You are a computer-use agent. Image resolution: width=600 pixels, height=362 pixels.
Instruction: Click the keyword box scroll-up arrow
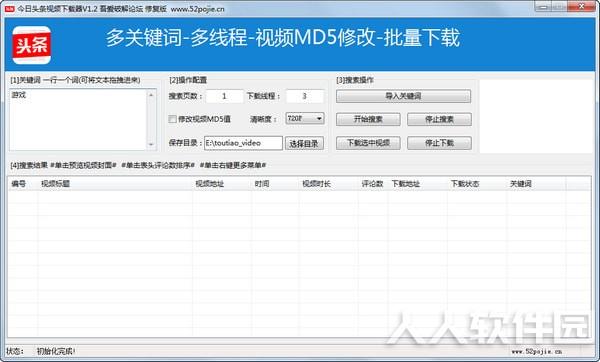[151, 95]
